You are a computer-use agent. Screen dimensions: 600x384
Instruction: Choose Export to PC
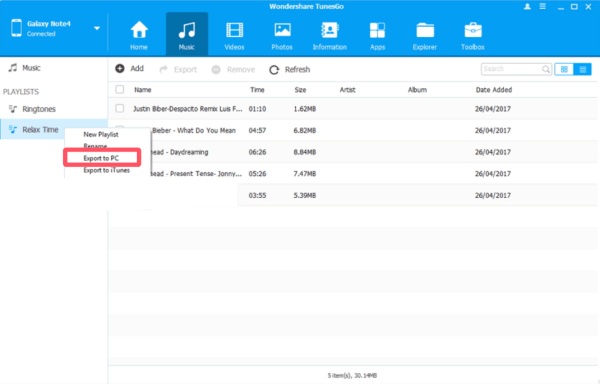point(101,158)
